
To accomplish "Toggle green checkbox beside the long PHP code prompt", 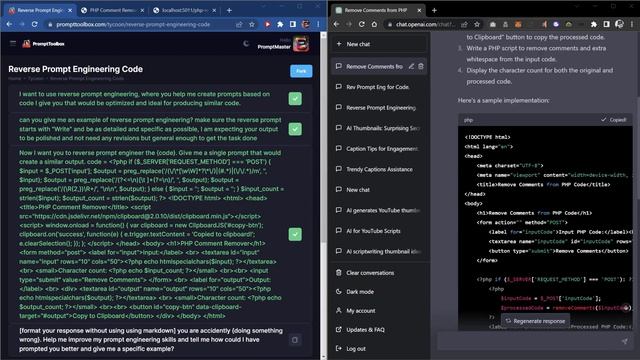I will point(295,234).
